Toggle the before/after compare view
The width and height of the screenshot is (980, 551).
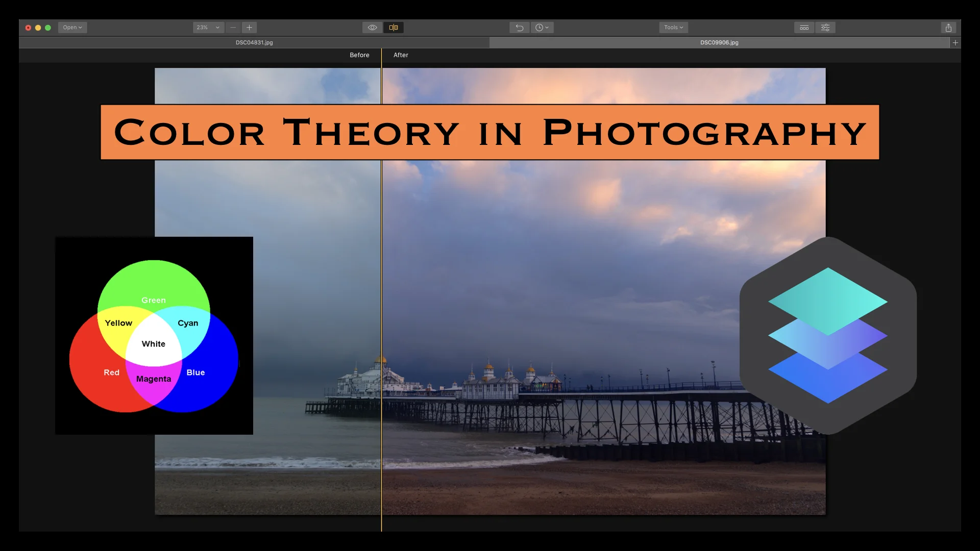click(394, 28)
